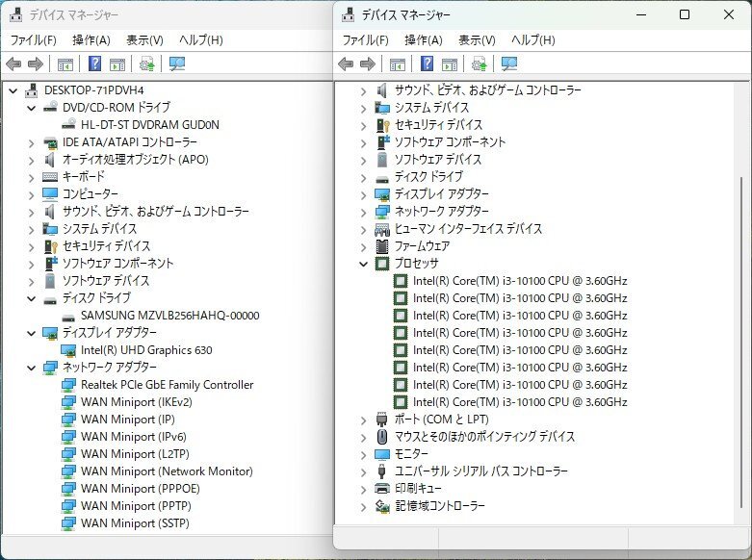Viewport: 752px width, 560px height.
Task: Collapse ディスプレイ アダプター node in left window
Action: point(31,333)
